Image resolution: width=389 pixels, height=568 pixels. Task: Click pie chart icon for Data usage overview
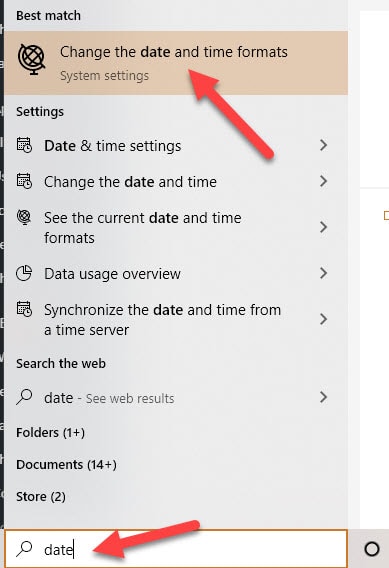tap(24, 273)
